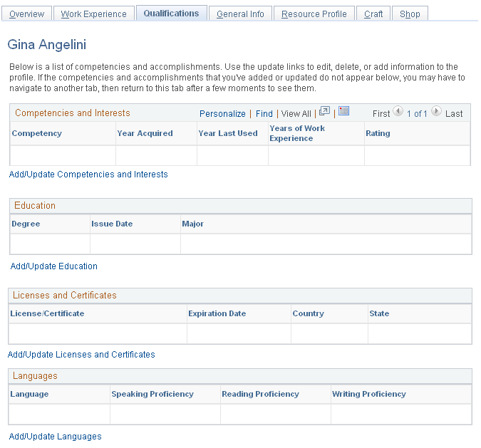The height and width of the screenshot is (448, 481).
Task: Open Add/Update Licenses and Certificates link
Action: [81, 355]
